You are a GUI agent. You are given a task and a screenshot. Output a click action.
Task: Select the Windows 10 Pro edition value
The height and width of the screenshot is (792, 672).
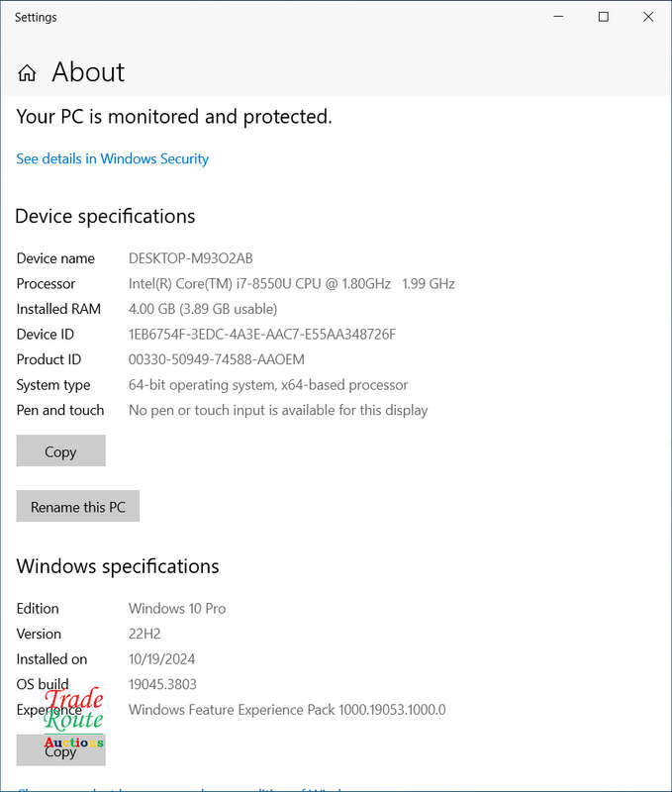point(177,609)
